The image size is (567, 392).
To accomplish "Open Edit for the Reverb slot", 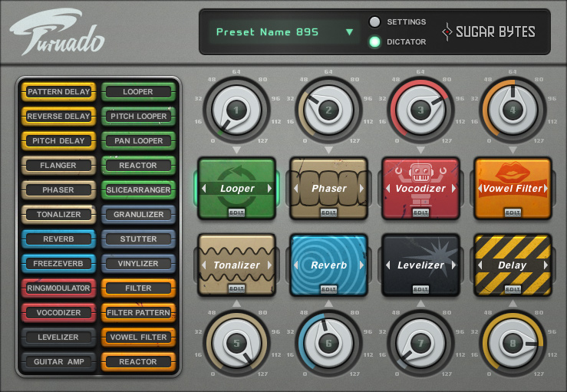I will pyautogui.click(x=328, y=289).
